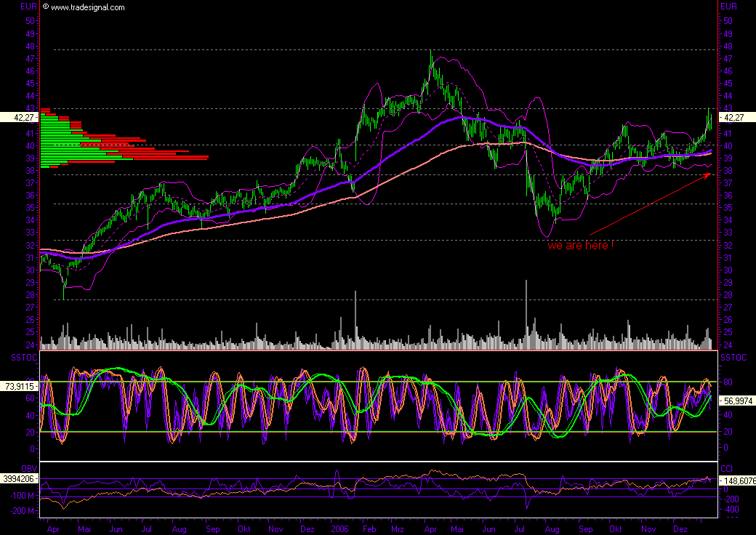Viewport: 756px width, 535px height.
Task: Click the 73,9115 stochastic value label
Action: pos(19,387)
